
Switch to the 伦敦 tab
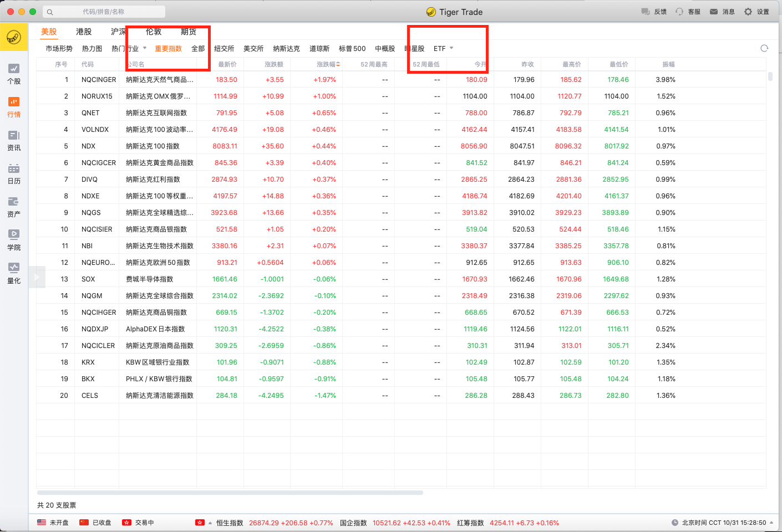(x=154, y=32)
